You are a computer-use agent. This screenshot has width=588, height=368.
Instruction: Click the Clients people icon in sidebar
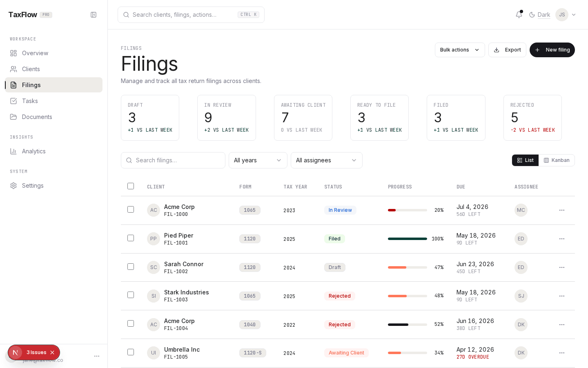tap(13, 69)
